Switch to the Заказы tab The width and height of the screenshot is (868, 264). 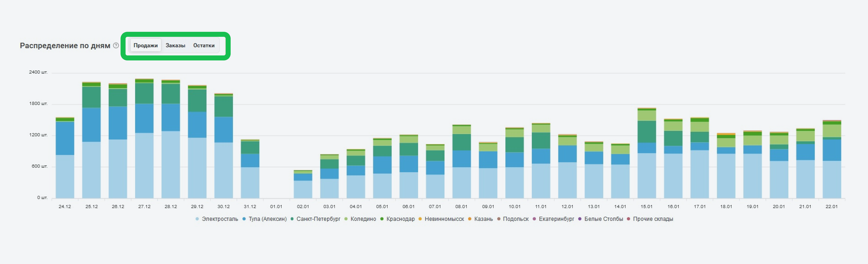click(175, 45)
